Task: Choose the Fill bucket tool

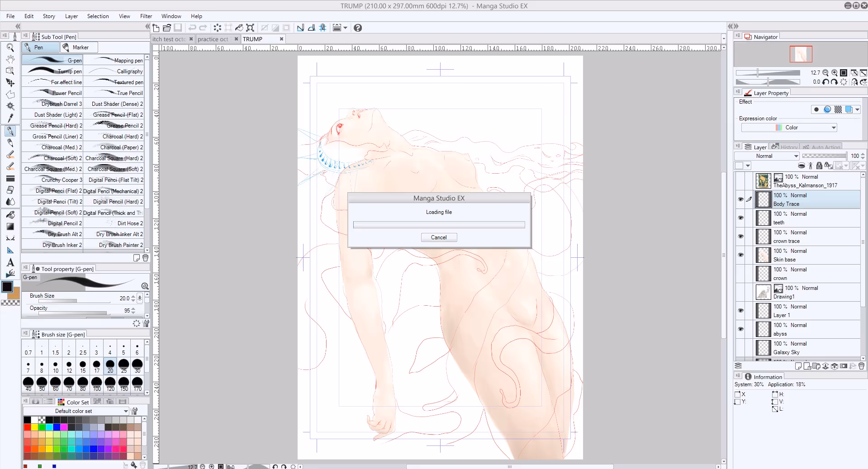Action: coord(10,214)
